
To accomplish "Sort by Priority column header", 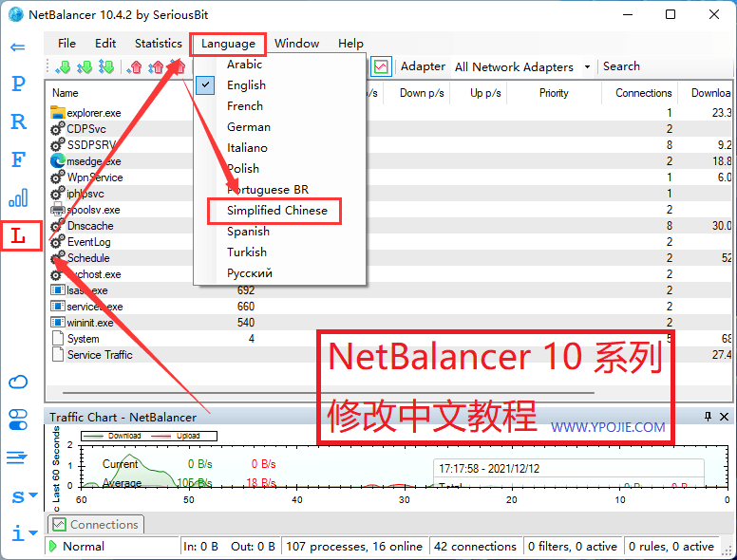I will click(x=553, y=93).
